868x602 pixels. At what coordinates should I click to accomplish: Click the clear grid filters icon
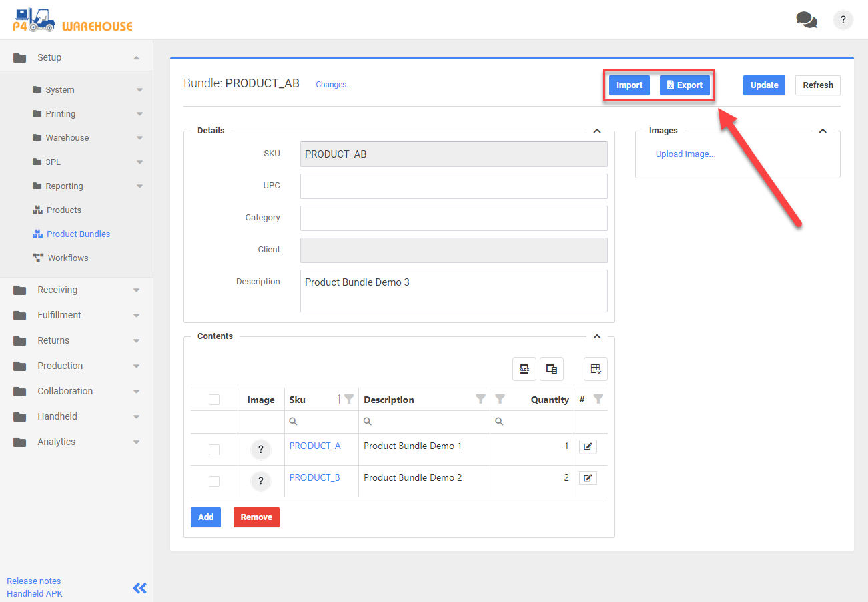(x=596, y=369)
